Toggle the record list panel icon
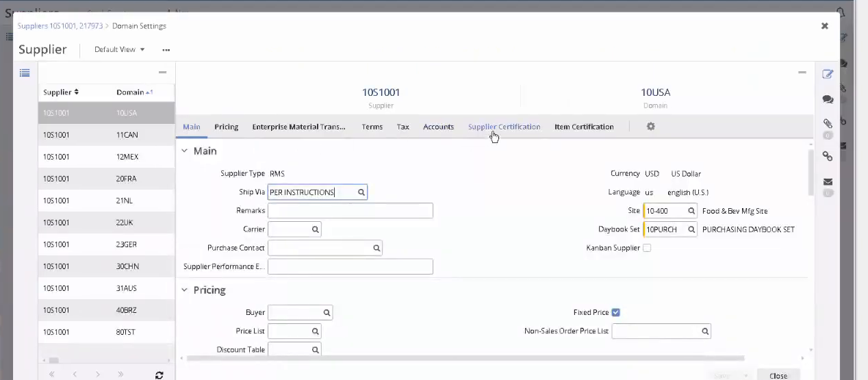868x380 pixels. pyautogui.click(x=25, y=73)
